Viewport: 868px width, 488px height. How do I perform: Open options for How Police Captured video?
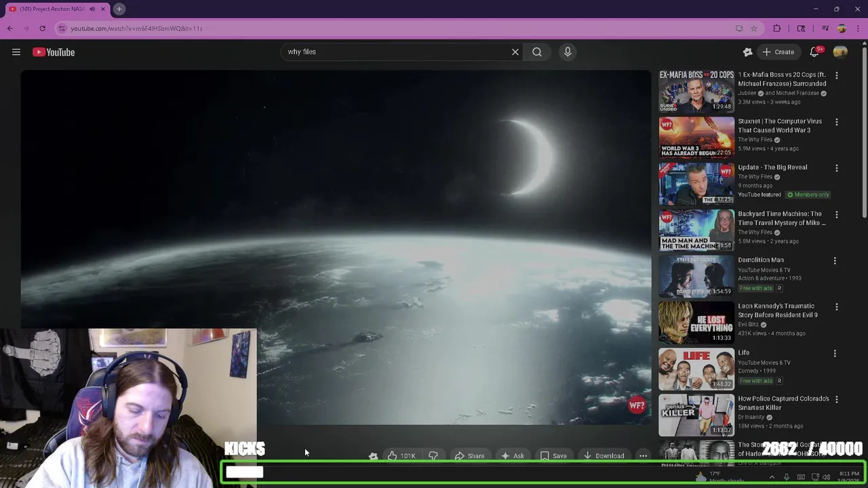(836, 400)
